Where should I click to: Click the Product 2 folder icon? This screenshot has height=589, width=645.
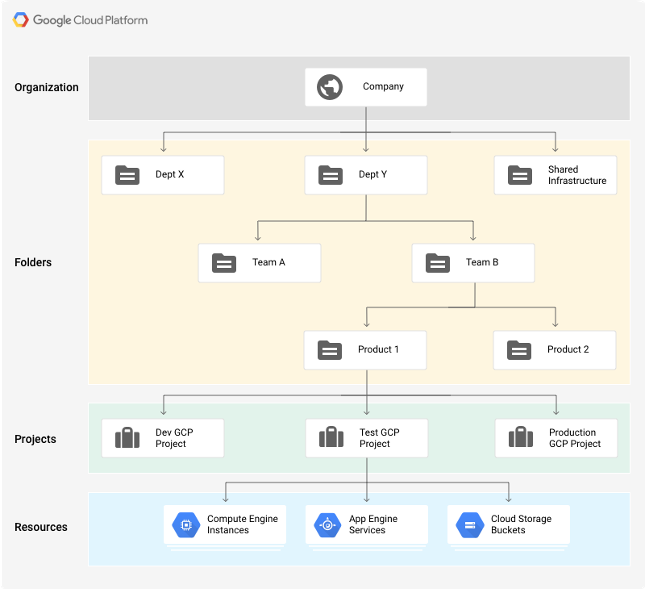(519, 350)
